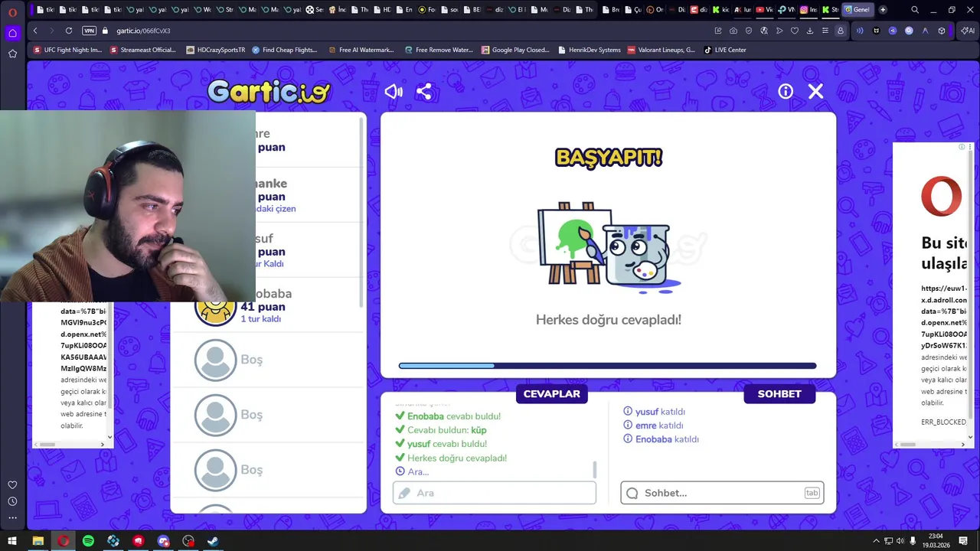980x551 pixels.
Task: Open the Easy setup sliders icon
Action: pyautogui.click(x=825, y=31)
